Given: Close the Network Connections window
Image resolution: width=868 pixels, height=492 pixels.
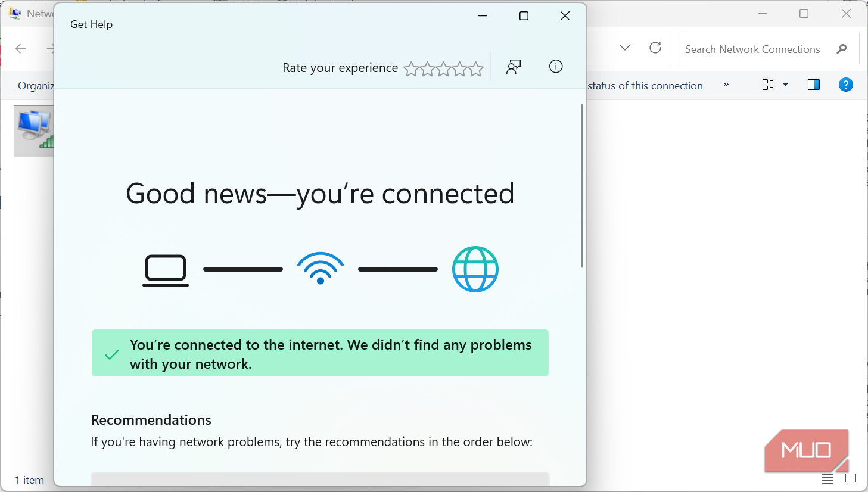Looking at the screenshot, I should coord(846,14).
